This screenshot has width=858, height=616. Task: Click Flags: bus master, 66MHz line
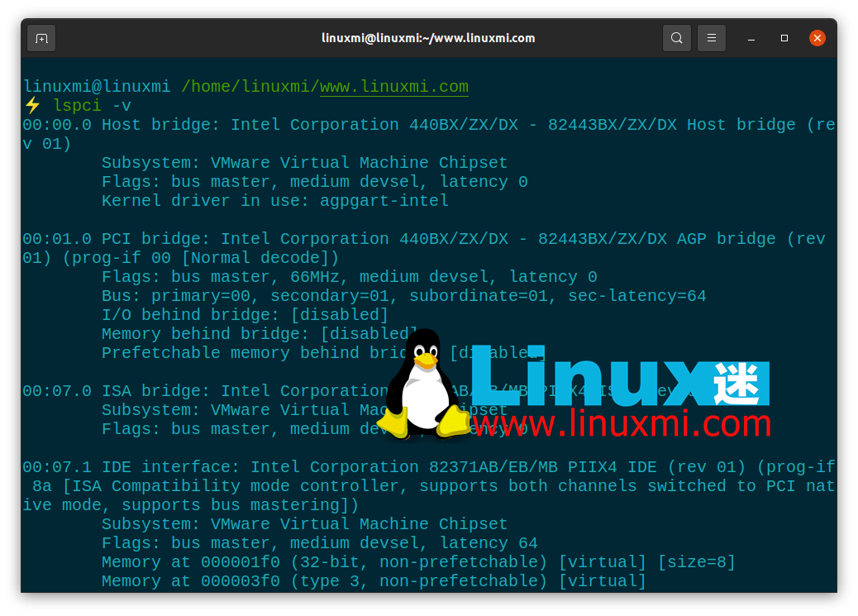[349, 276]
